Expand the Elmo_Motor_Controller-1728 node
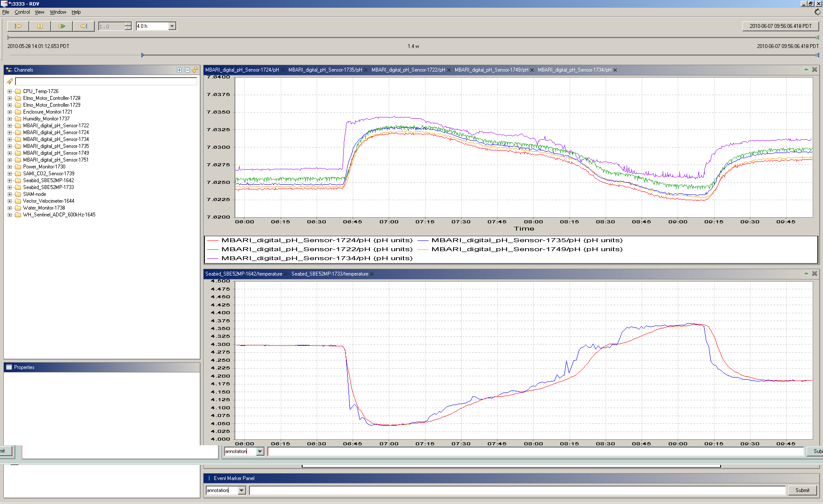The height and width of the screenshot is (504, 823). pos(9,98)
